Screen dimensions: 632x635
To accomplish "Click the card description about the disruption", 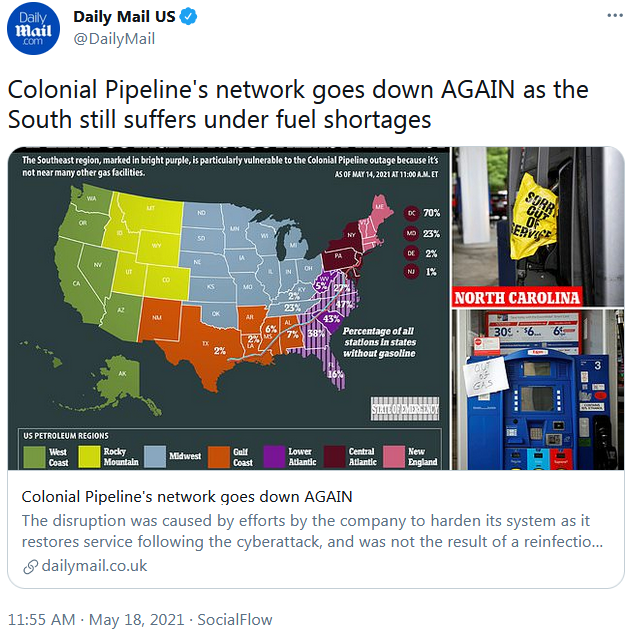I will 312,531.
